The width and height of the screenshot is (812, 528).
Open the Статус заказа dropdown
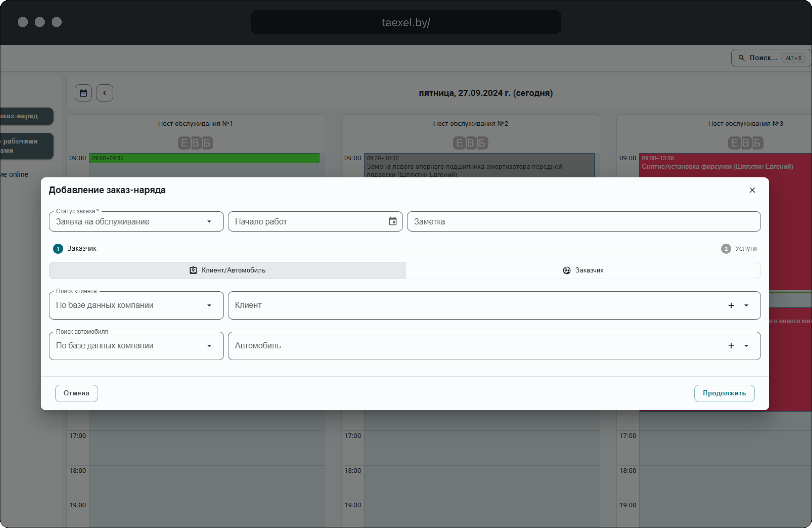click(x=209, y=221)
